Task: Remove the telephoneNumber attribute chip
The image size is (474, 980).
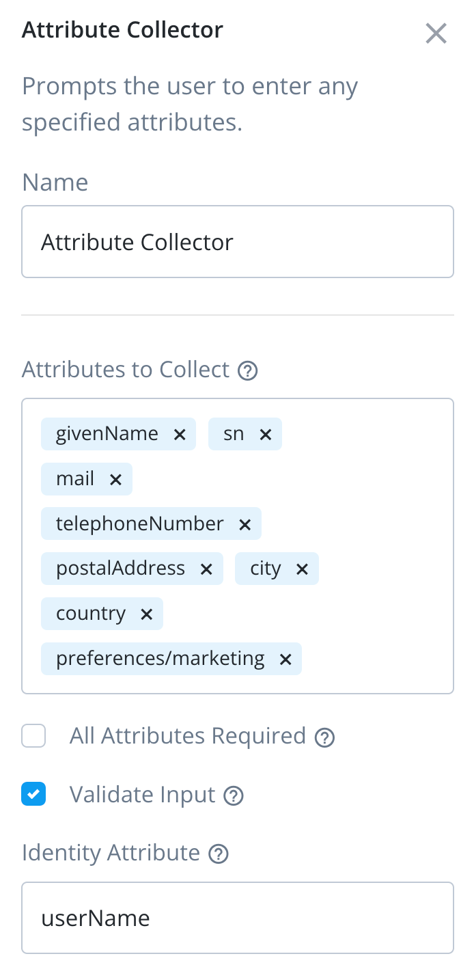Action: (245, 523)
